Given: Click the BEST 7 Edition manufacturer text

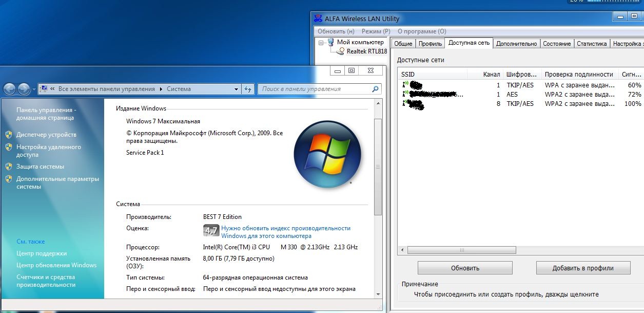Looking at the screenshot, I should (x=222, y=217).
